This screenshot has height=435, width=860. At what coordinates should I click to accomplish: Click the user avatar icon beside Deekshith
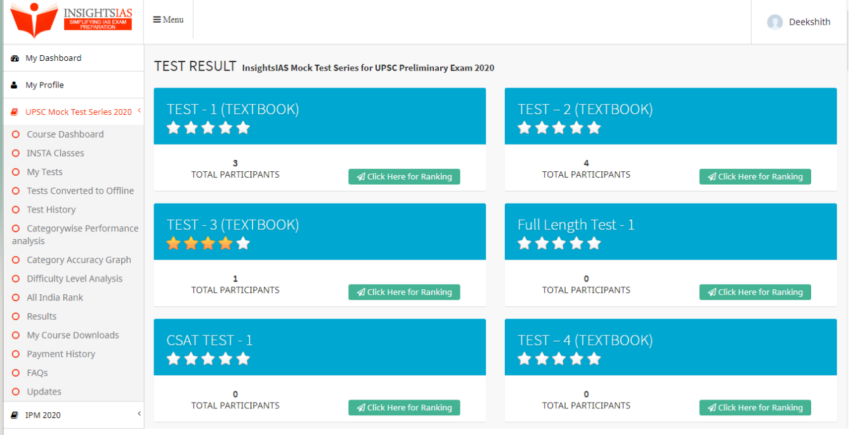pyautogui.click(x=774, y=22)
